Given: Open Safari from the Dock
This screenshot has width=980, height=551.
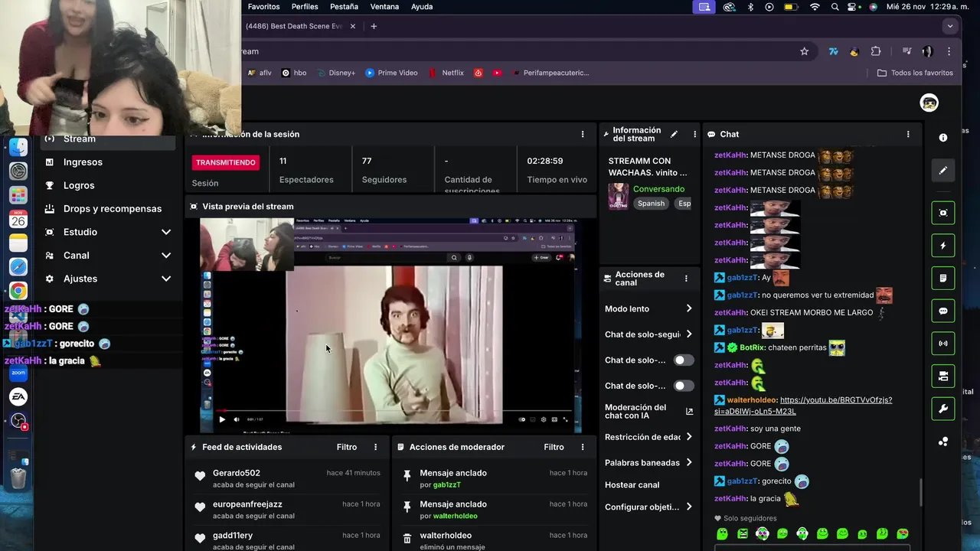Looking at the screenshot, I should point(18,267).
